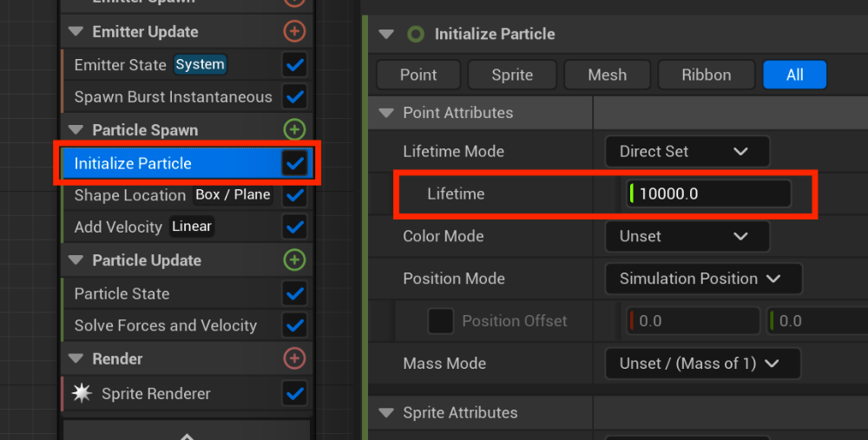868x440 pixels.
Task: Click the Mesh filter button
Action: (607, 75)
